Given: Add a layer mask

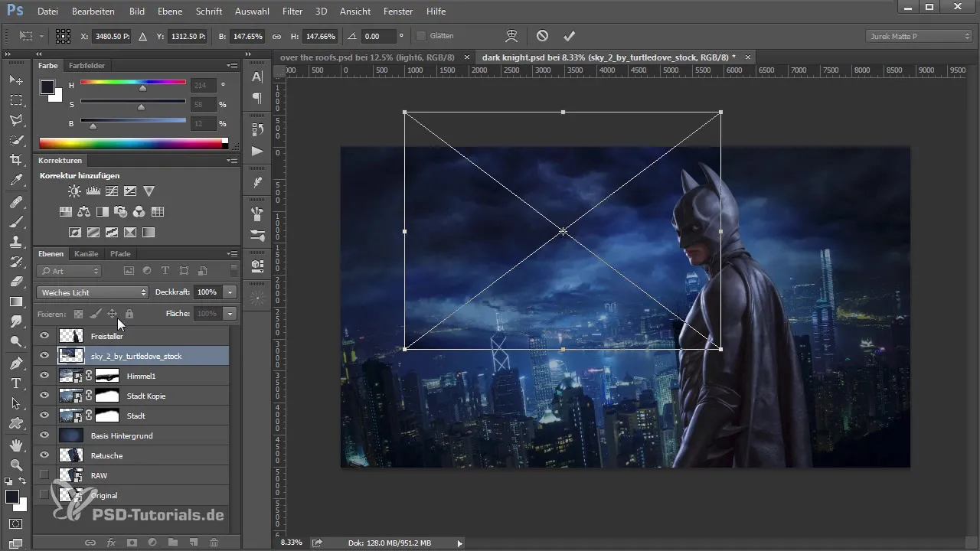Looking at the screenshot, I should pos(132,542).
